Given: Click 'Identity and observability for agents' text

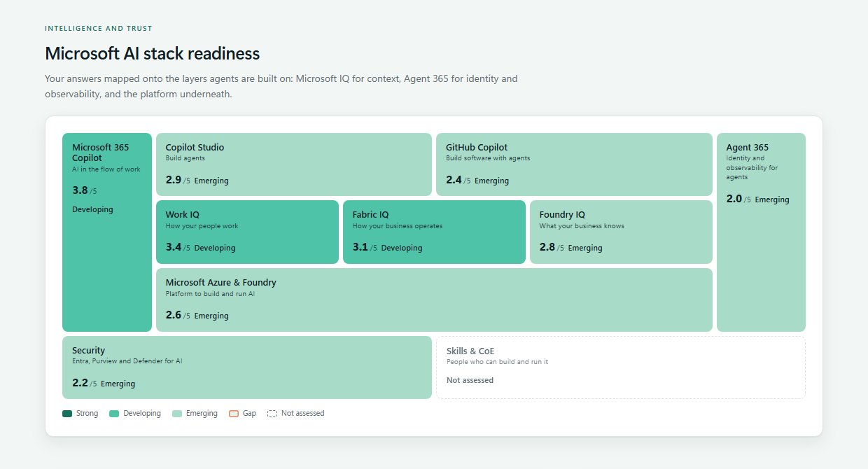Looking at the screenshot, I should 752,167.
